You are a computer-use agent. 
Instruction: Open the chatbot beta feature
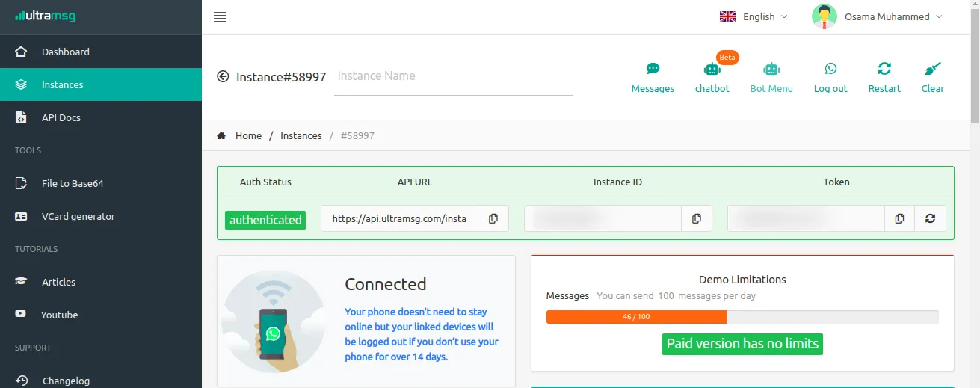[x=712, y=78]
